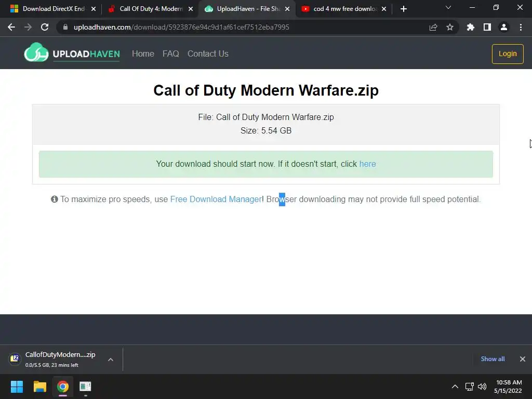The width and height of the screenshot is (532, 399).
Task: Close the cod 4 mw YouTube tab
Action: [384, 9]
